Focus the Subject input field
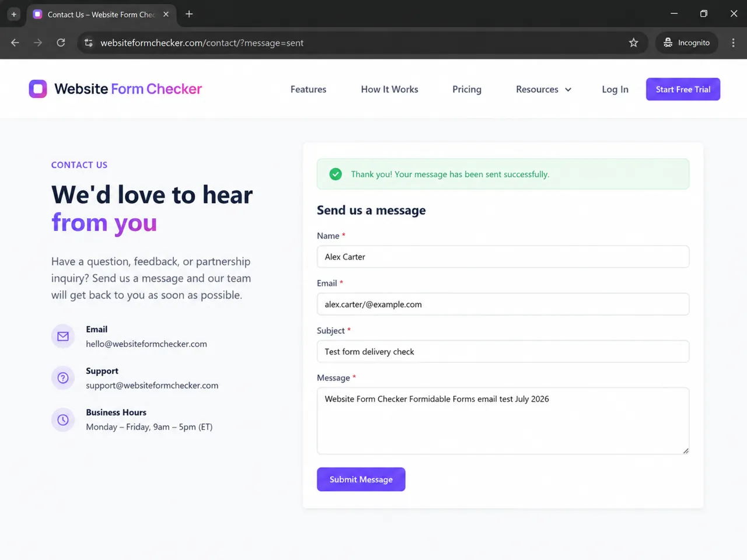Image resolution: width=747 pixels, height=560 pixels. 503,351
